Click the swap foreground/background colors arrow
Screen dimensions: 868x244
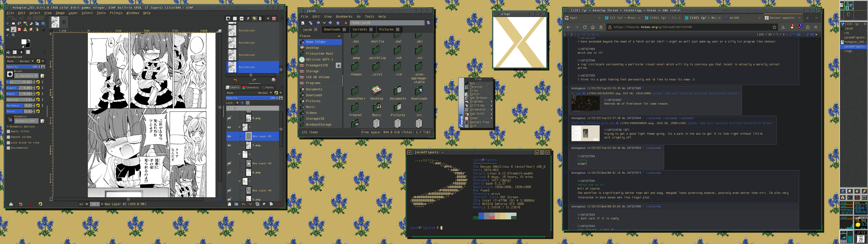pos(29,40)
